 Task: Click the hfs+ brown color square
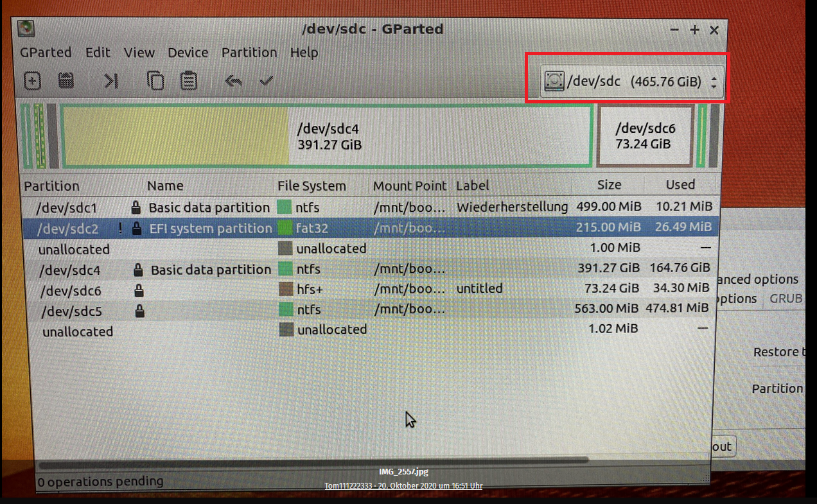pyautogui.click(x=286, y=289)
